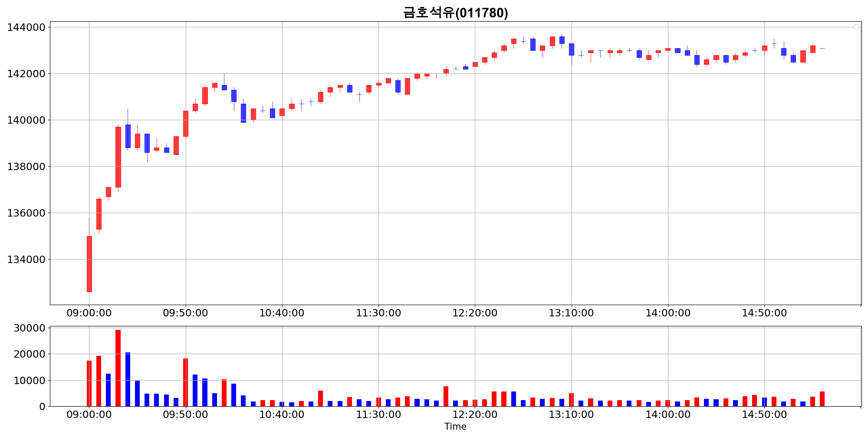Click 09:00:00 under the volume chart
The width and height of the screenshot is (868, 434).
pos(89,414)
